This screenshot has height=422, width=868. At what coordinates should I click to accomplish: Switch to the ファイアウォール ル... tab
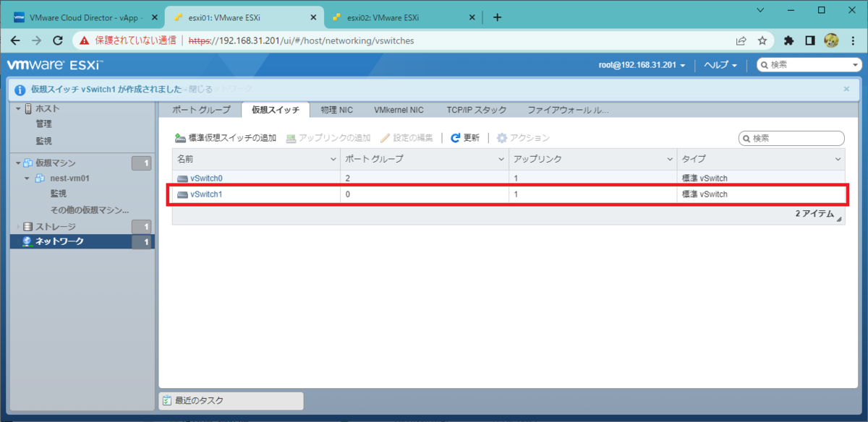[568, 110]
